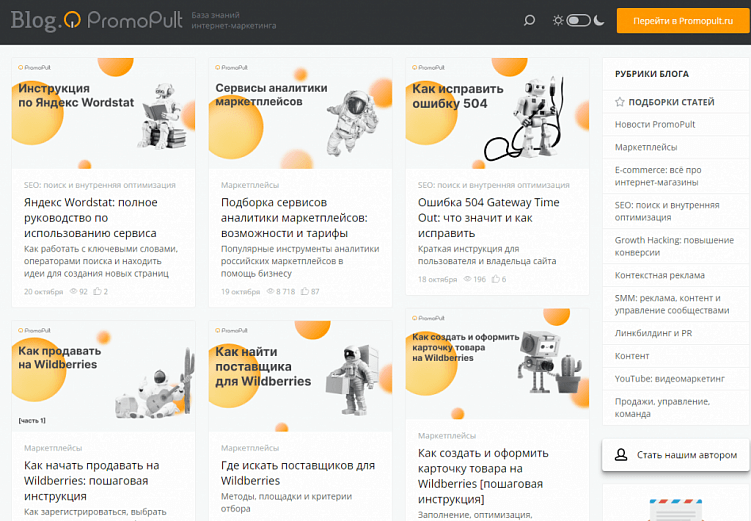Open the Blog PromoPult logo home link
Screen dimensions: 751x521
(x=96, y=21)
